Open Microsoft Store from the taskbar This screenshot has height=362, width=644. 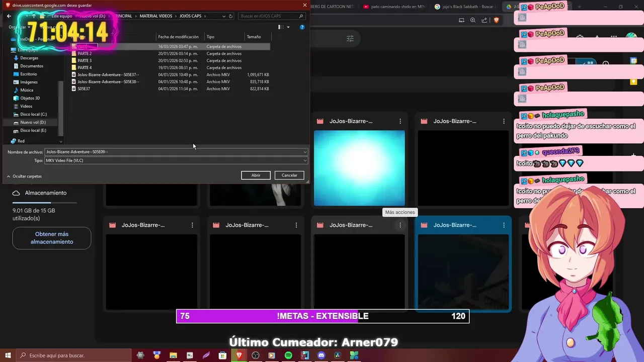point(222,355)
